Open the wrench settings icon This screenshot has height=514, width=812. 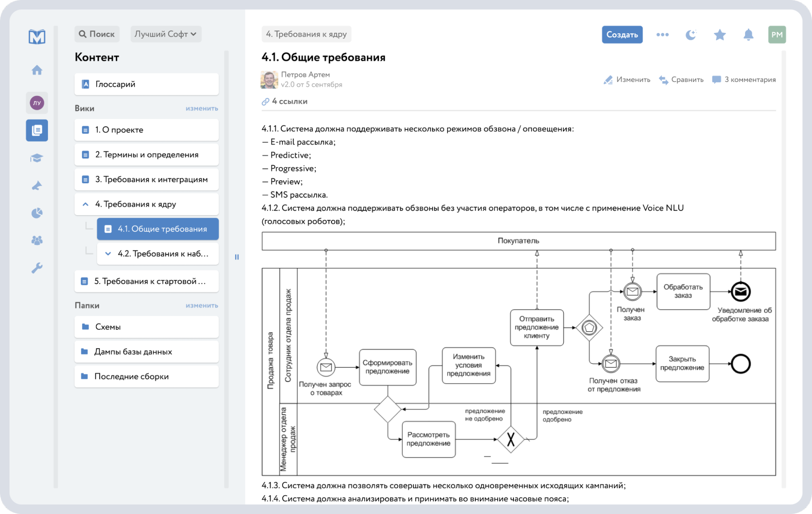point(37,268)
